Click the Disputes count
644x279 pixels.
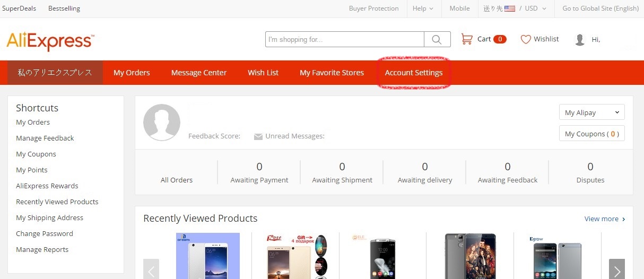click(590, 167)
